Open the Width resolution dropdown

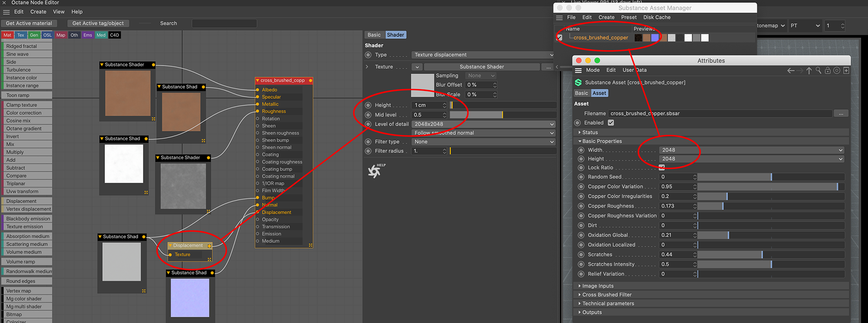pyautogui.click(x=751, y=150)
